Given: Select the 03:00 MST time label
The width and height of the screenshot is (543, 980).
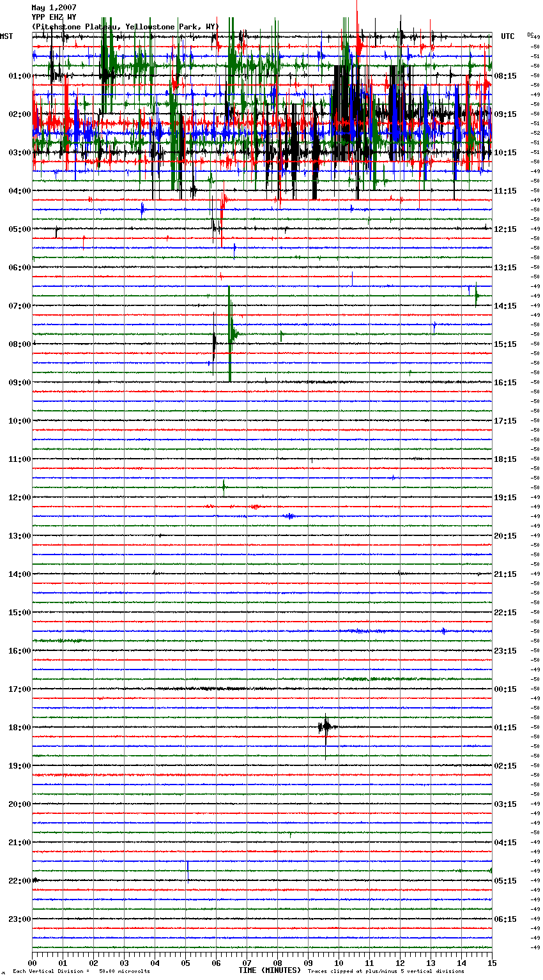Looking at the screenshot, I should [x=20, y=153].
